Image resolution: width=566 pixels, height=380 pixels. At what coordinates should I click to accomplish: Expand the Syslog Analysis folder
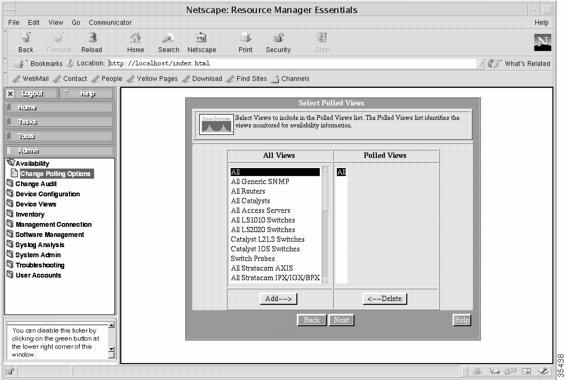[35, 245]
